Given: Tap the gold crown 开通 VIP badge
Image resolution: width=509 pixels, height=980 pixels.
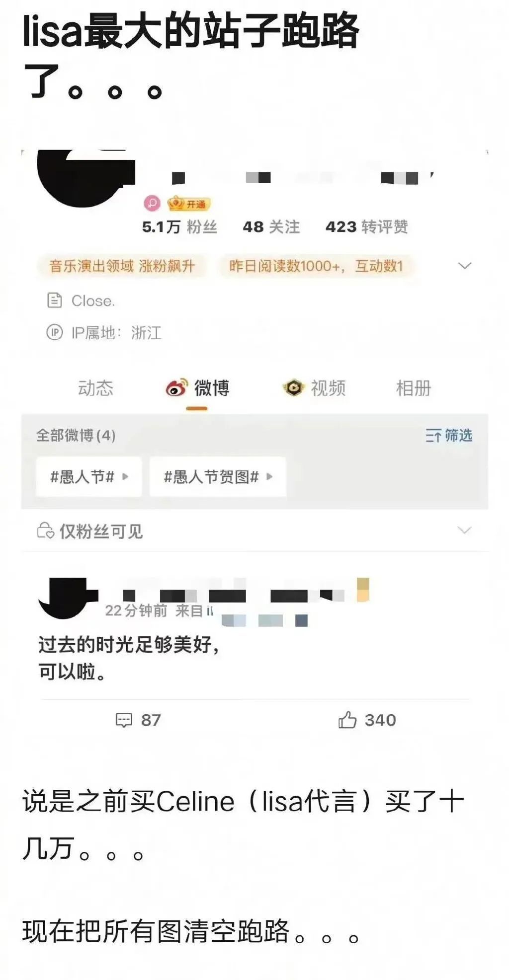Looking at the screenshot, I should point(189,204).
